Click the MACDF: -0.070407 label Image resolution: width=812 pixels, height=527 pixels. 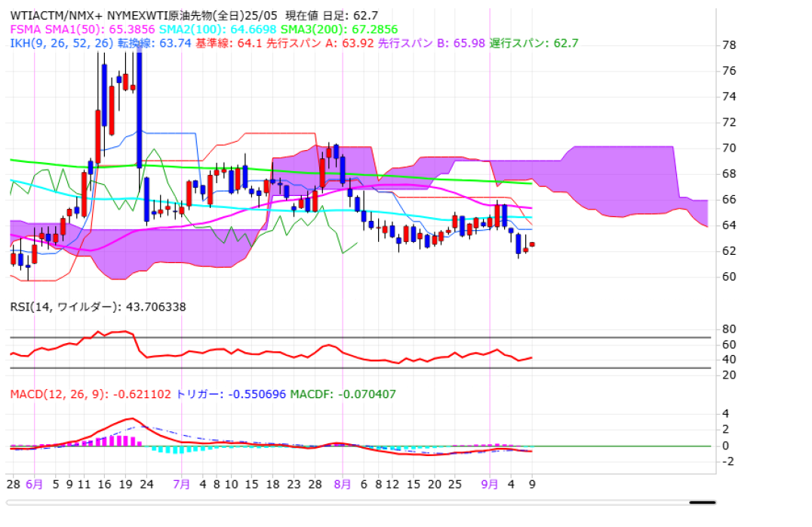(343, 394)
